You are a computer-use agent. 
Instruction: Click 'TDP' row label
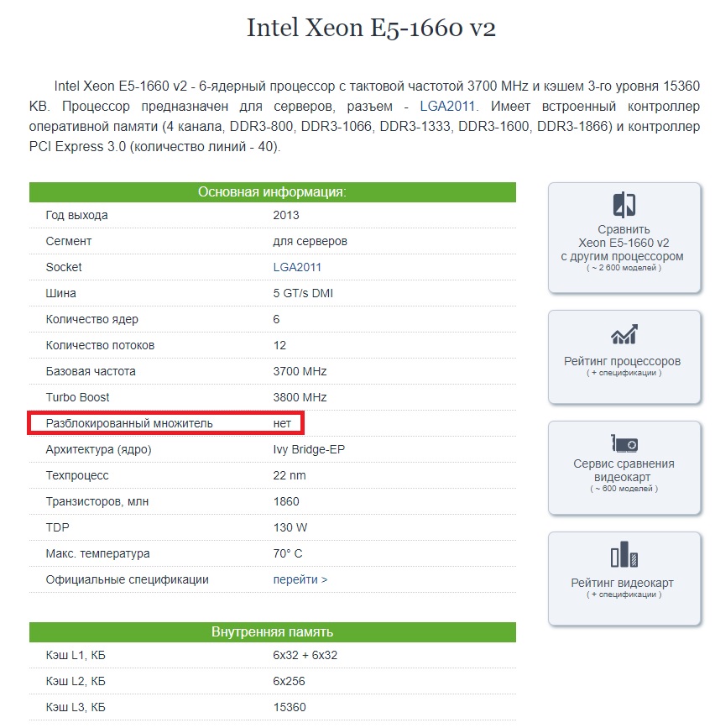tap(57, 528)
